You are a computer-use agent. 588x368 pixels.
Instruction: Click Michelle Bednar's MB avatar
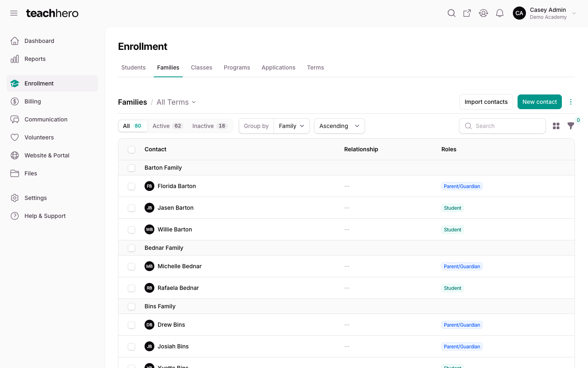[x=149, y=266]
